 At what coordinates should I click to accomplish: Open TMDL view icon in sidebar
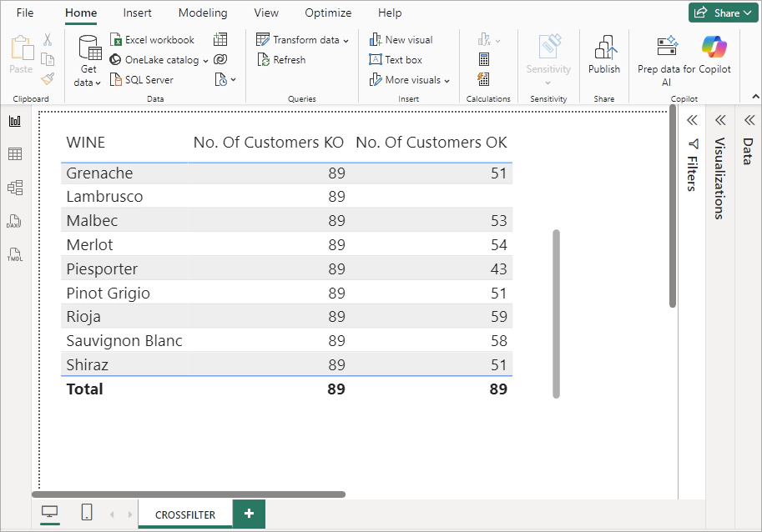[x=15, y=255]
